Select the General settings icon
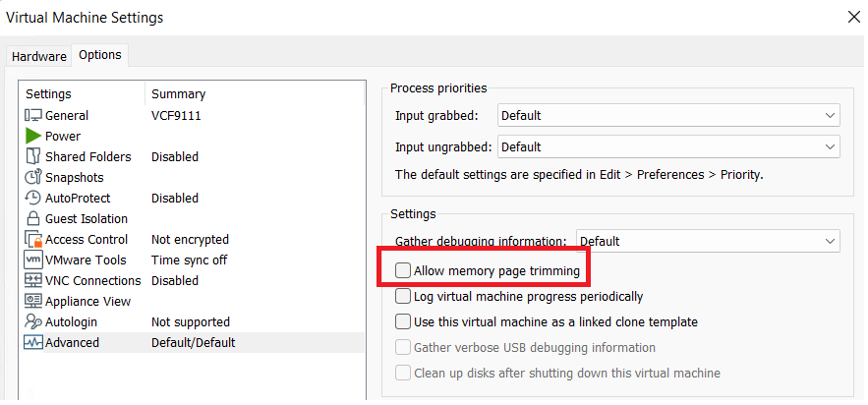868x405 pixels. pyautogui.click(x=32, y=115)
